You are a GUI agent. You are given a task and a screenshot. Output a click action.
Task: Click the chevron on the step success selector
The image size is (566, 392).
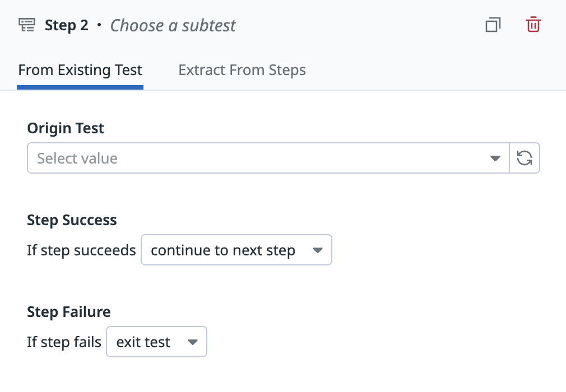point(318,250)
